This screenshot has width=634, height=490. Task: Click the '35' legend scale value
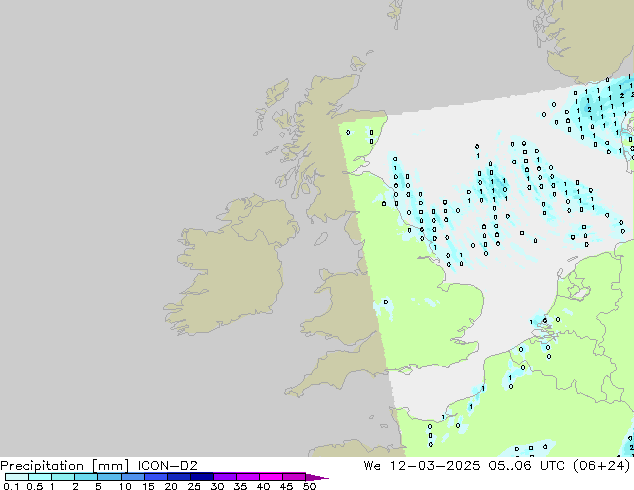click(240, 486)
